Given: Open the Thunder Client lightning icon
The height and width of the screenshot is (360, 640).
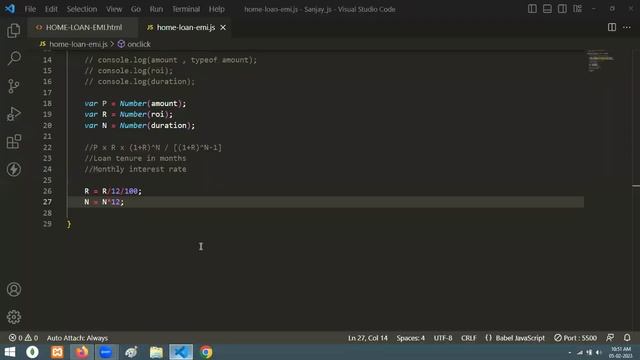Looking at the screenshot, I should (x=14, y=169).
